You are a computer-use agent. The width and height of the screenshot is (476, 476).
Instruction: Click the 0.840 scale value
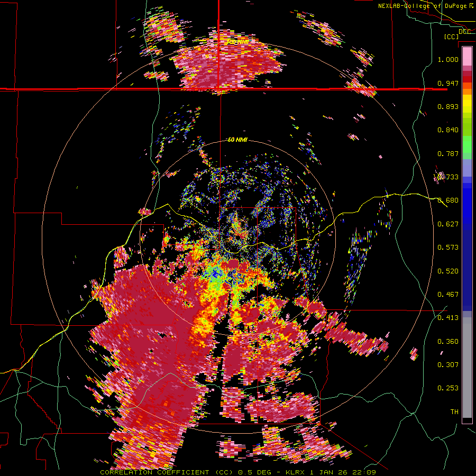click(448, 130)
